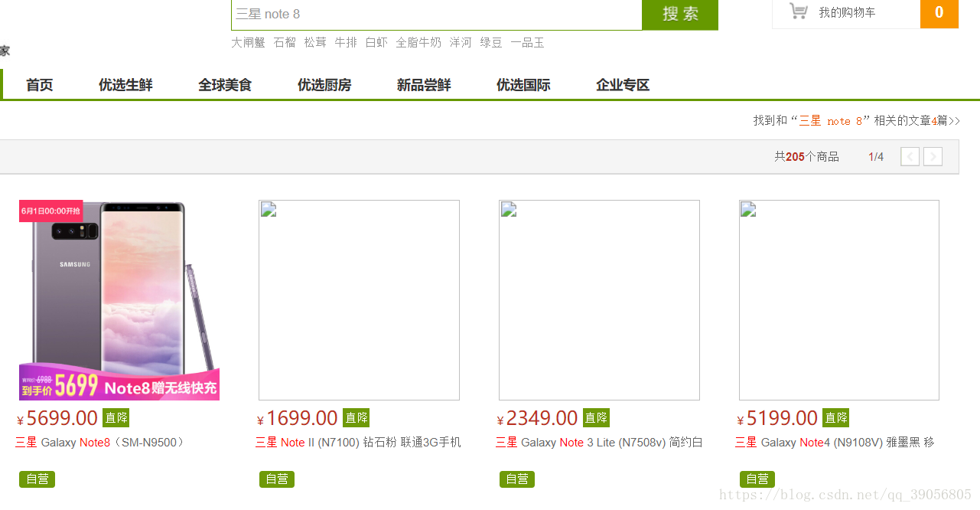Open the 新品尝鲜 navigation tab
Screen dimensions: 980x510
(x=424, y=85)
